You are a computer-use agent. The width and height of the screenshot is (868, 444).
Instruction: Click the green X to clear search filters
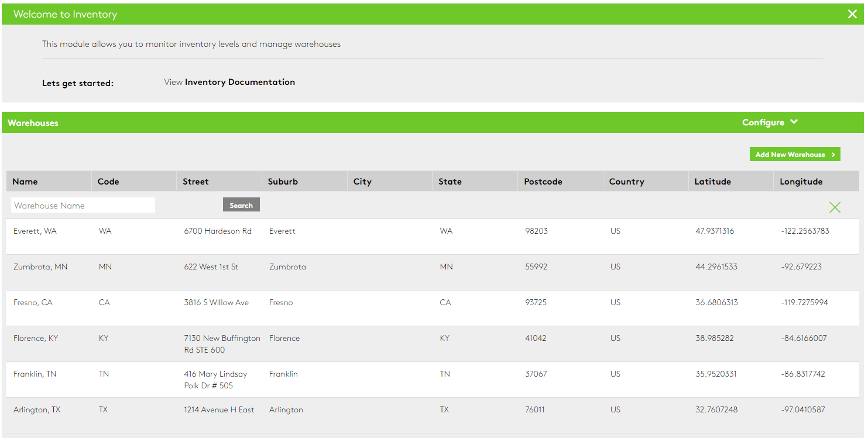(835, 207)
